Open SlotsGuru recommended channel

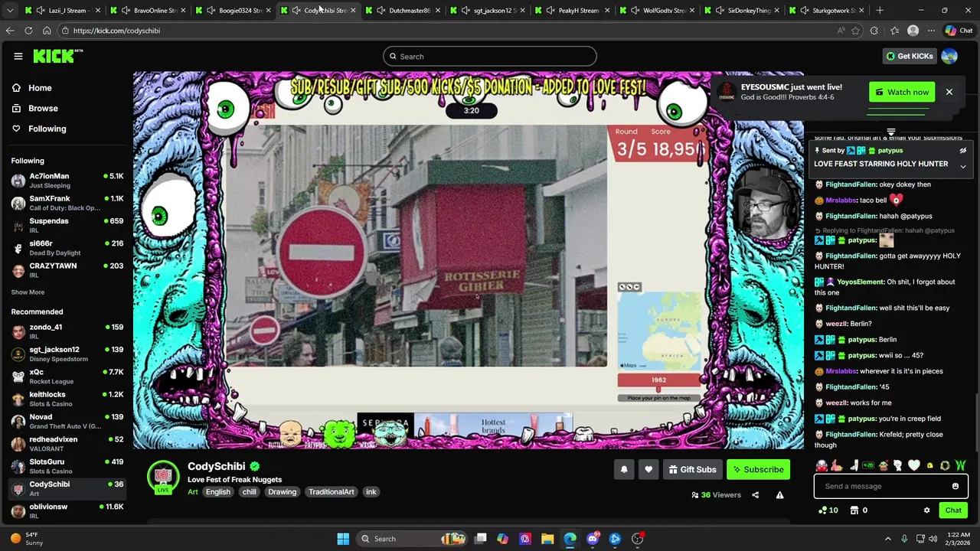pos(67,466)
